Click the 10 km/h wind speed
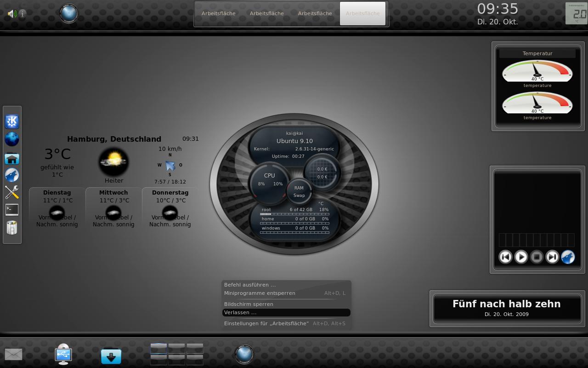The width and height of the screenshot is (588, 368). point(170,149)
